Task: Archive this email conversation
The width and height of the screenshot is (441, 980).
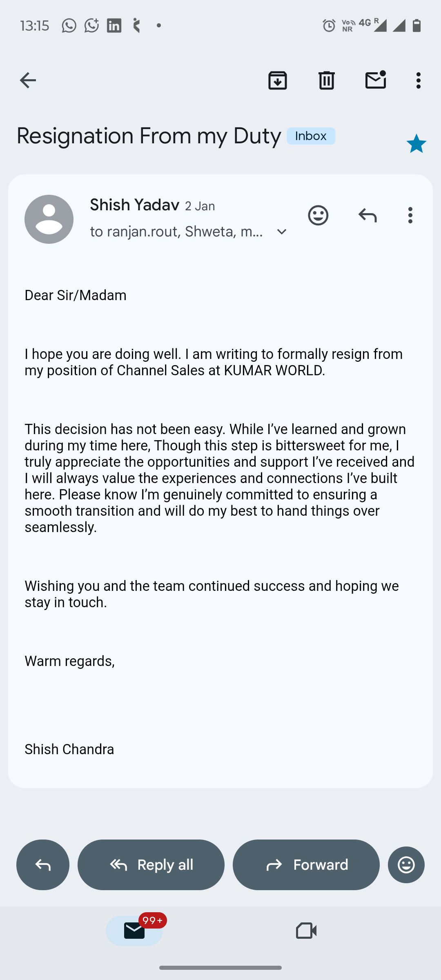Action: click(x=278, y=80)
